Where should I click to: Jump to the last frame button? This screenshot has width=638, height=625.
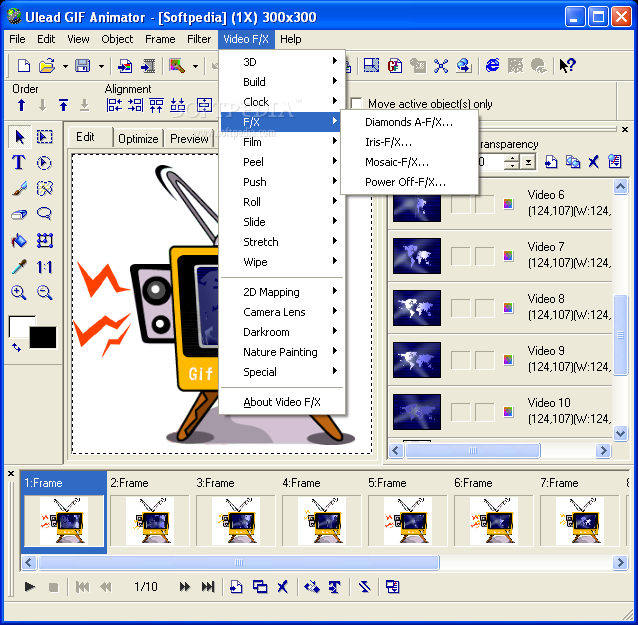208,586
